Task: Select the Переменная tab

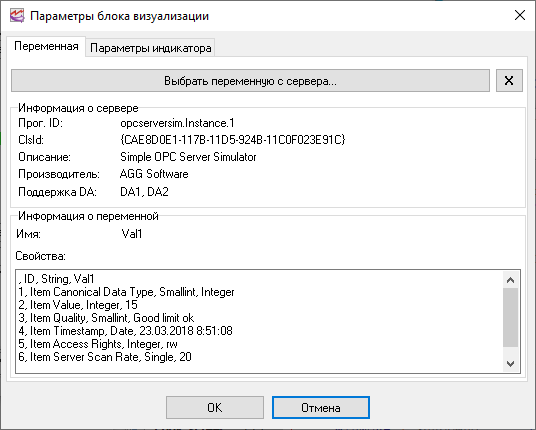Action: click(46, 46)
